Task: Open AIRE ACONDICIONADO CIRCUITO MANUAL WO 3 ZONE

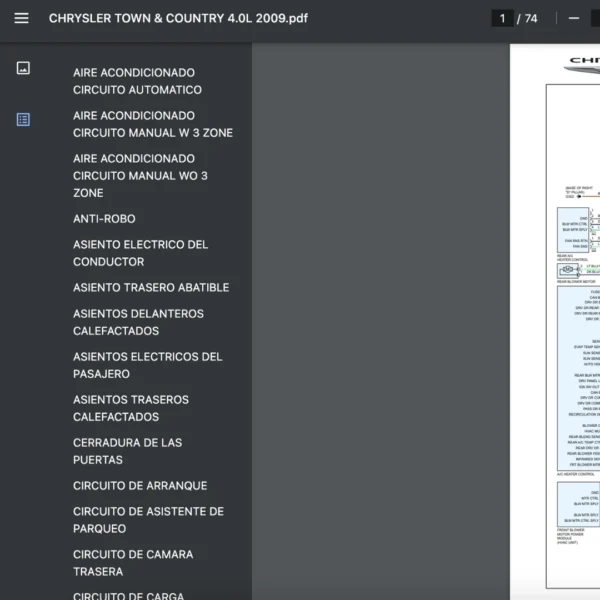Action: pos(140,176)
